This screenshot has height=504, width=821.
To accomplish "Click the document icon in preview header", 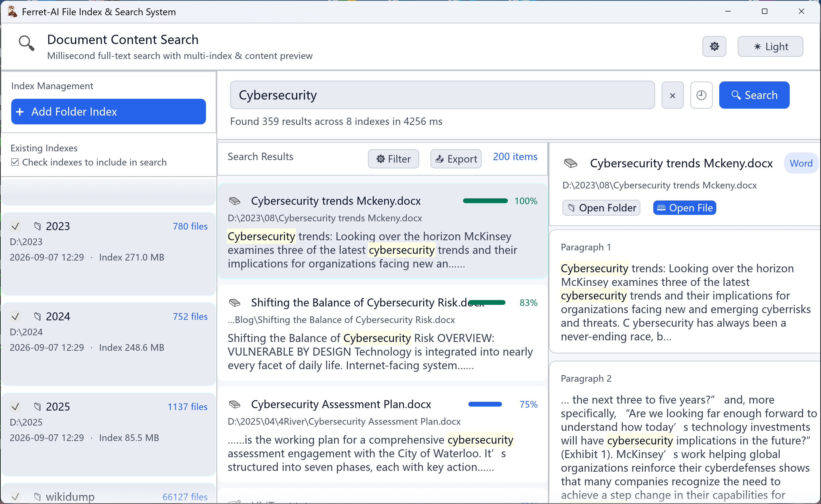I will (x=570, y=163).
